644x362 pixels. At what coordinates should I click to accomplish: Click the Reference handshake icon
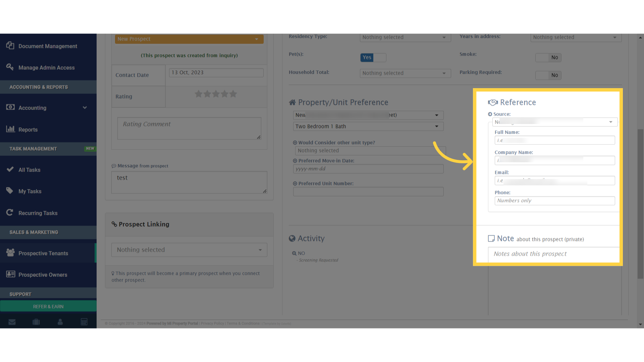click(x=493, y=102)
